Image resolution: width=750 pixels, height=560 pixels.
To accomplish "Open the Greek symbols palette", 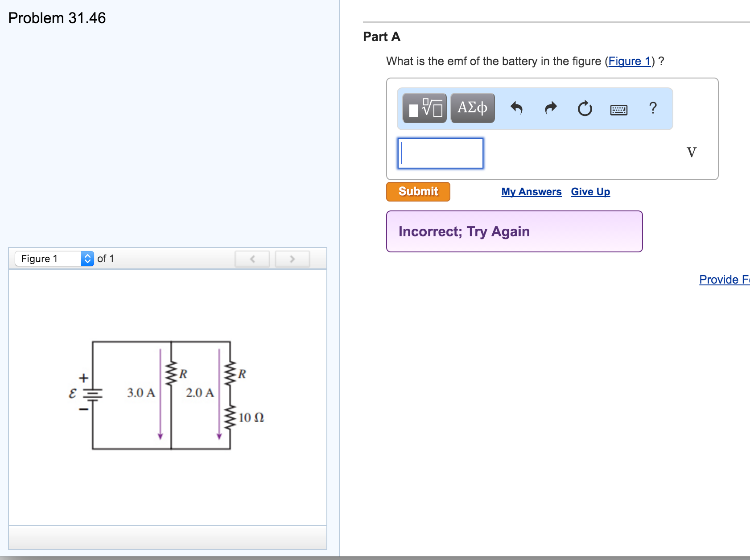I will click(x=472, y=107).
